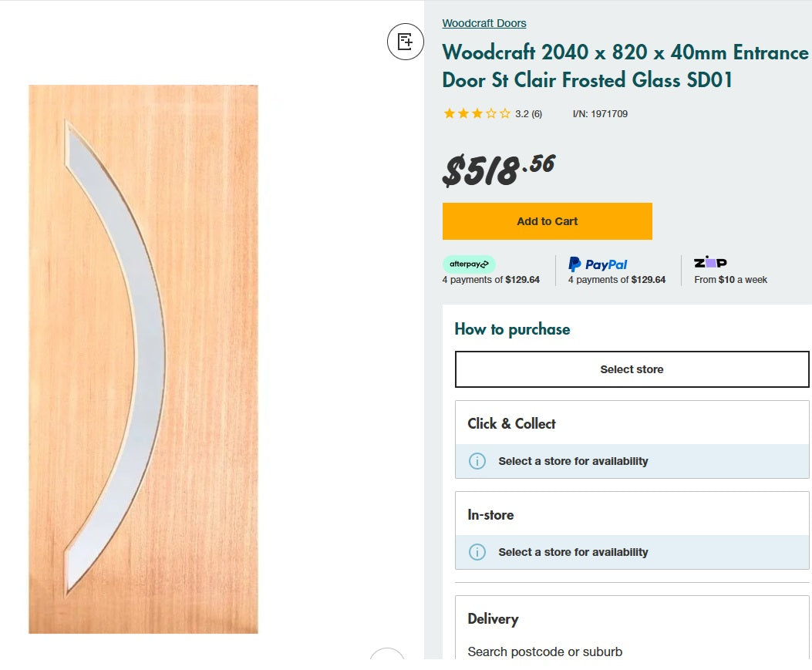Click the info icon under Click & Collect
Screen dimensions: 812x670
(x=477, y=461)
